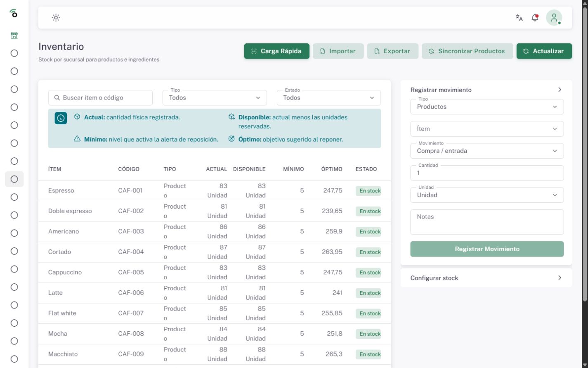This screenshot has width=588, height=368.
Task: Open the Tipo dropdown set to Productos
Action: pyautogui.click(x=487, y=107)
